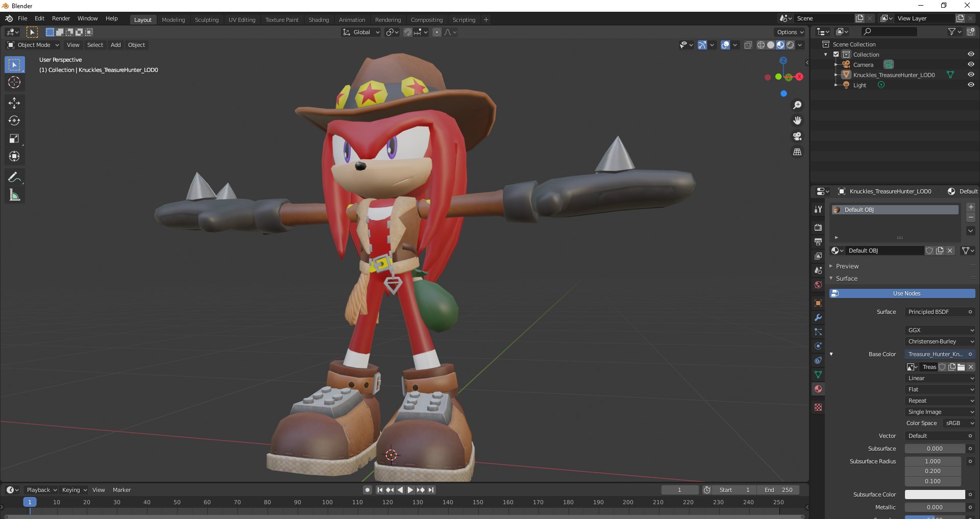The width and height of the screenshot is (980, 519).
Task: Activate the Rotate tool
Action: (14, 121)
